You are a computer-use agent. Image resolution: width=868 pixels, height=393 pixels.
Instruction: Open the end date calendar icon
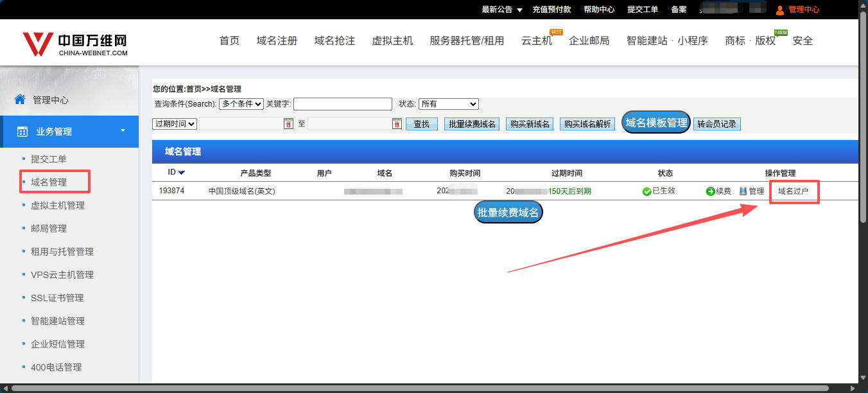[397, 124]
